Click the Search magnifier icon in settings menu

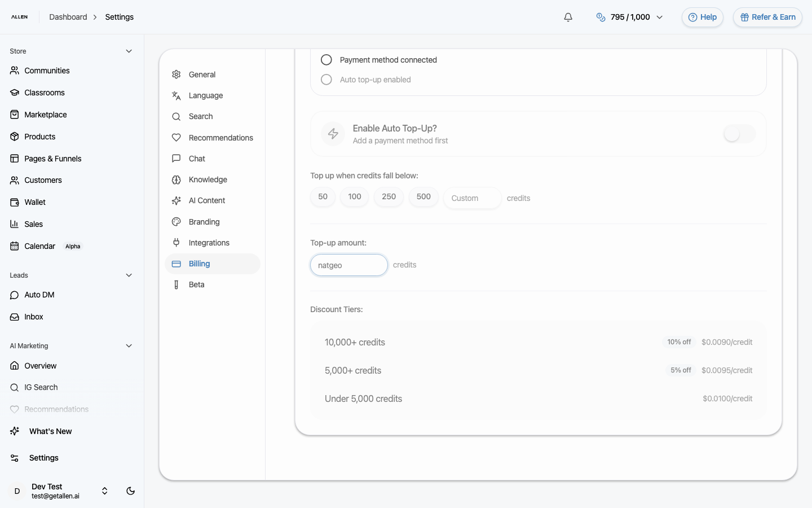[176, 116]
